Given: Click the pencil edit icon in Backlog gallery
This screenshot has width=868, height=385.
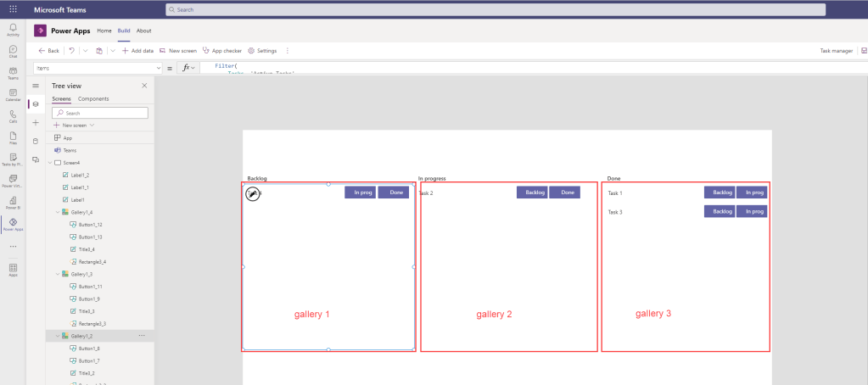Looking at the screenshot, I should click(x=252, y=194).
